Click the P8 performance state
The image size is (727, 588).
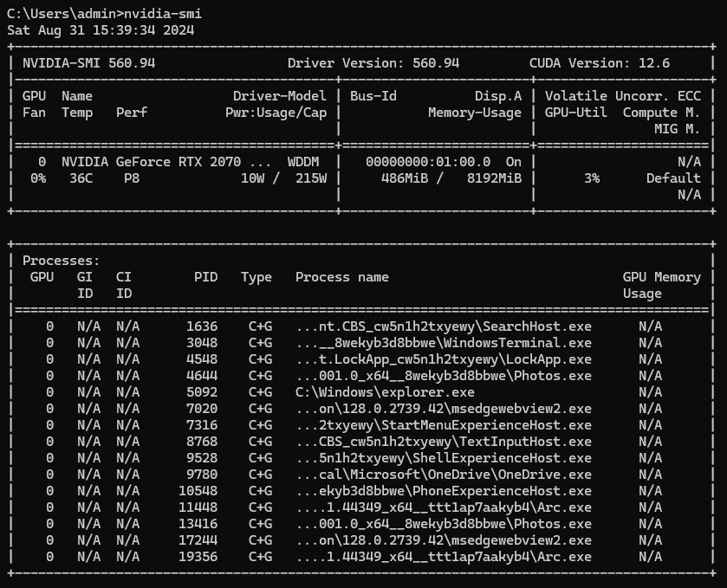[132, 178]
